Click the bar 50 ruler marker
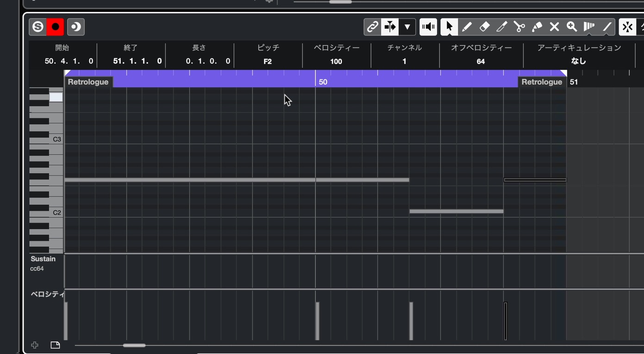Image resolution: width=644 pixels, height=354 pixels. 323,82
